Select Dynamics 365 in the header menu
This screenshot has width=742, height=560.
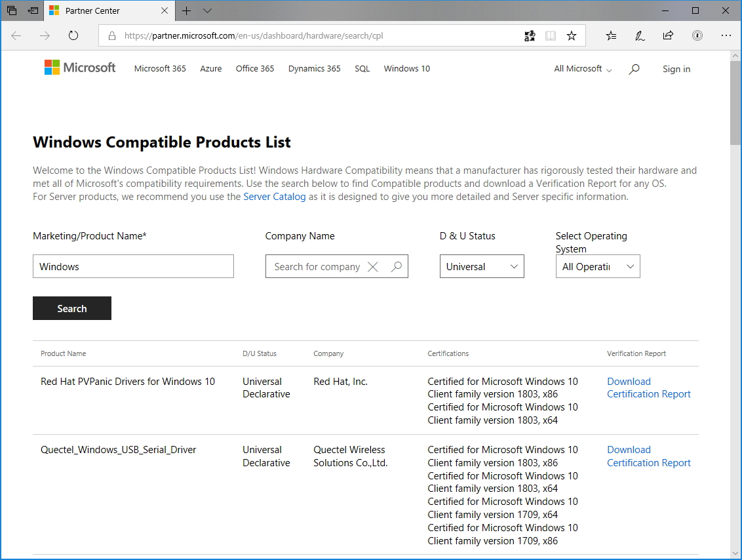coord(314,68)
